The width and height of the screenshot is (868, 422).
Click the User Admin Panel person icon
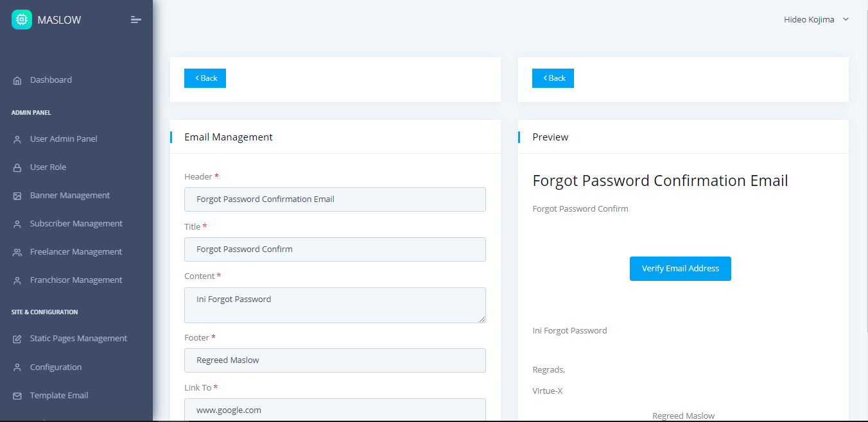coord(17,140)
